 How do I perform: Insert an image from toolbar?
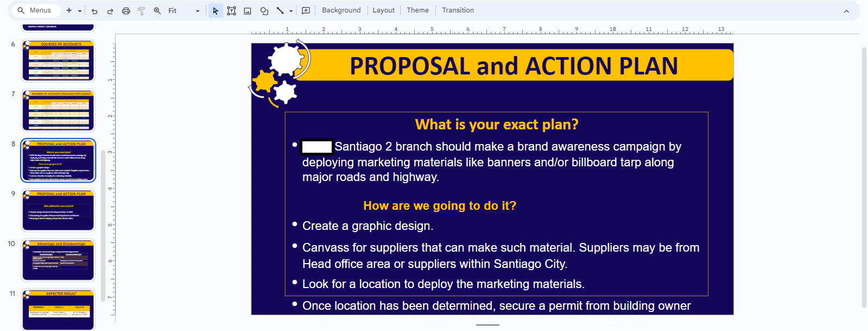pos(248,11)
